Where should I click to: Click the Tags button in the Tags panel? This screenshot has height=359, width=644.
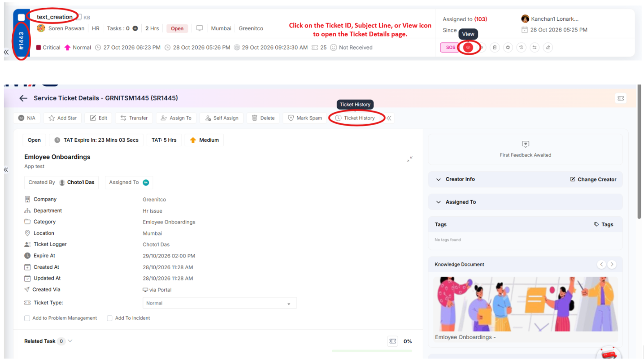(x=603, y=224)
